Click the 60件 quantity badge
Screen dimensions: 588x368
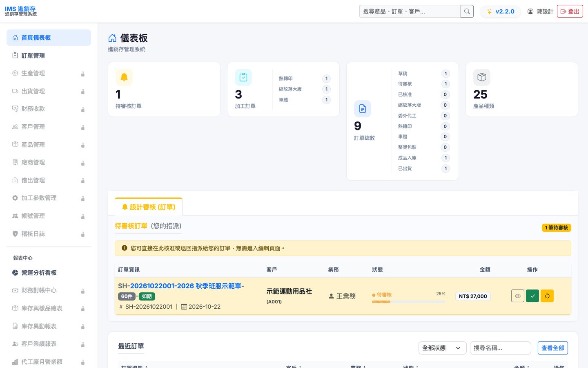127,296
